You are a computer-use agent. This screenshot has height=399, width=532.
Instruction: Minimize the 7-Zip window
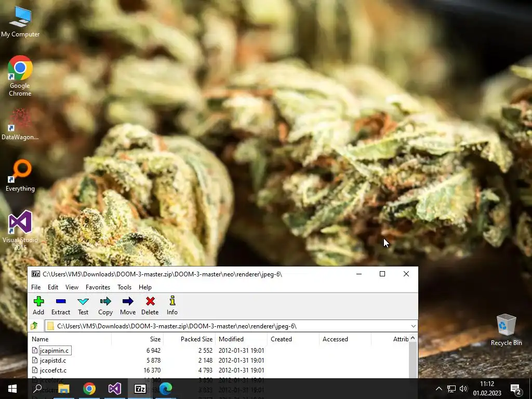click(x=359, y=274)
